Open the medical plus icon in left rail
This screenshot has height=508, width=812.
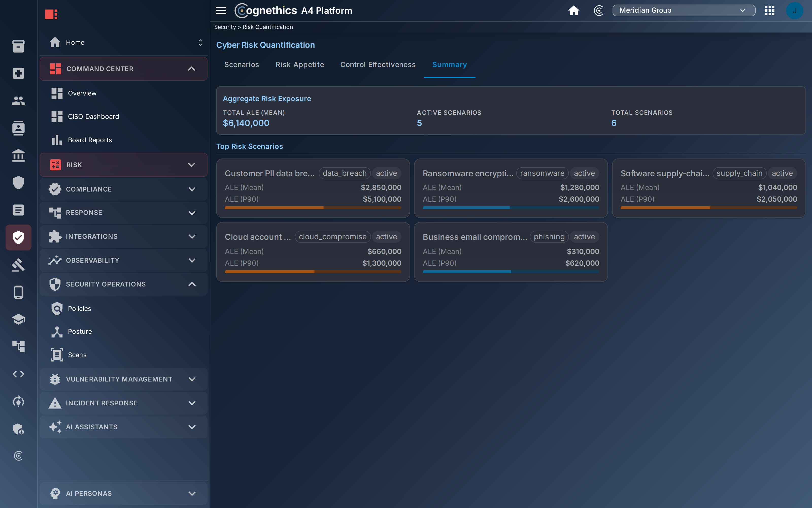19,73
